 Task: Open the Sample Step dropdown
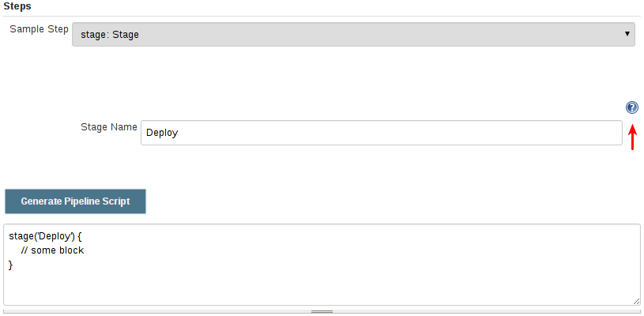pos(353,34)
